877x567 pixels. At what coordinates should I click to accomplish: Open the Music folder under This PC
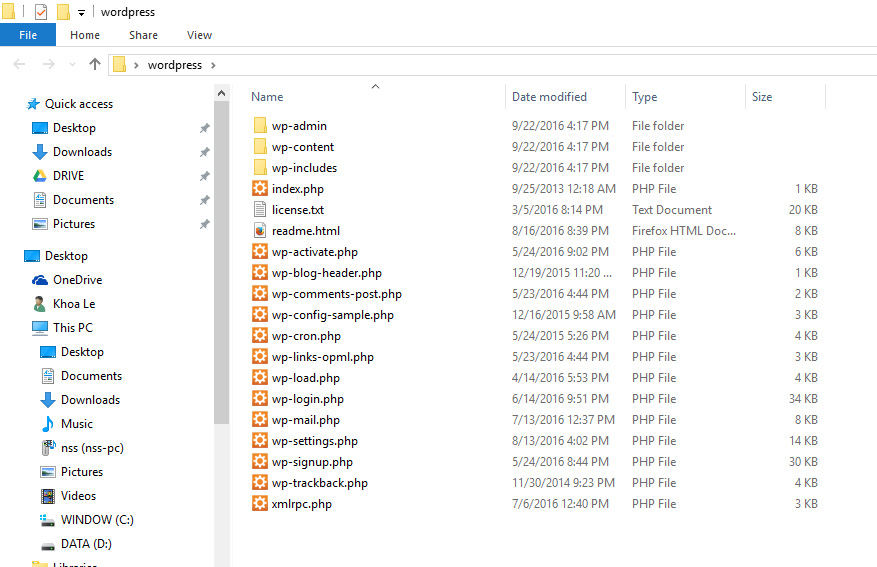tap(76, 424)
